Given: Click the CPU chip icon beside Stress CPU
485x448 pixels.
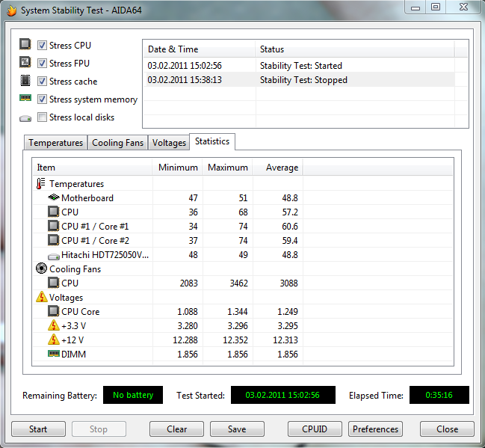Looking at the screenshot, I should (x=25, y=44).
